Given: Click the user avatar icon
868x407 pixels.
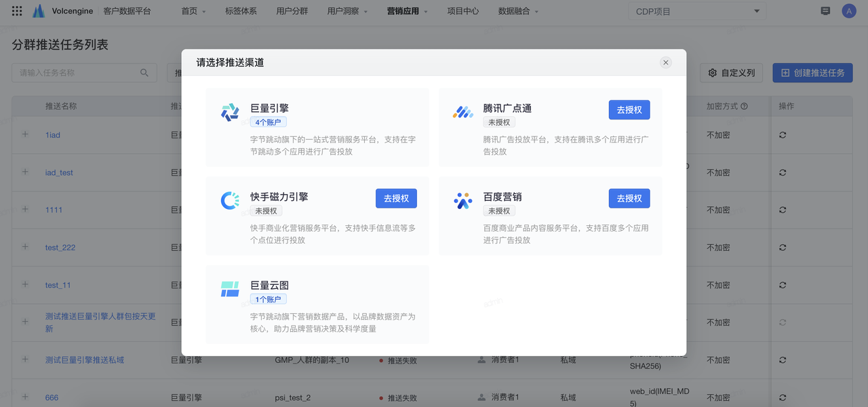Looking at the screenshot, I should tap(848, 11).
